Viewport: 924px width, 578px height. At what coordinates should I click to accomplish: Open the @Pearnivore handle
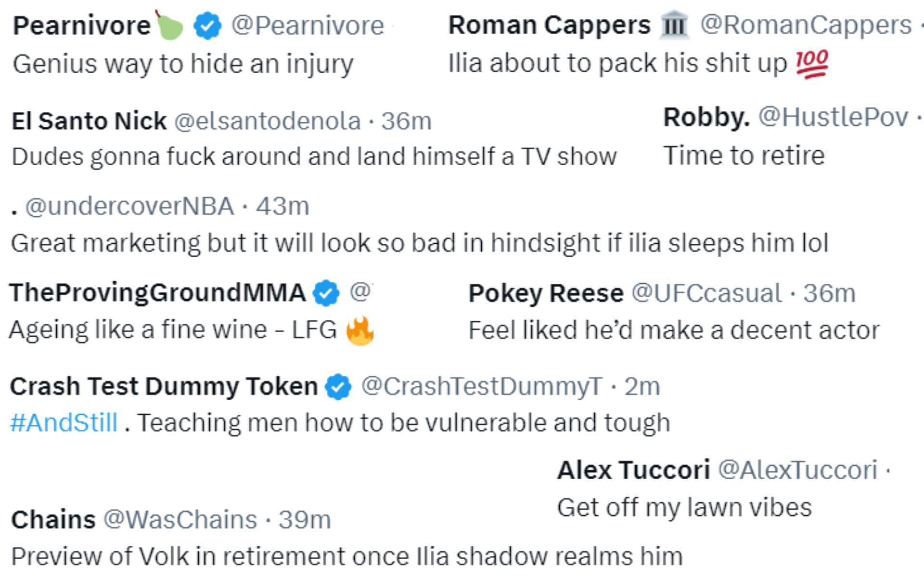(x=308, y=26)
